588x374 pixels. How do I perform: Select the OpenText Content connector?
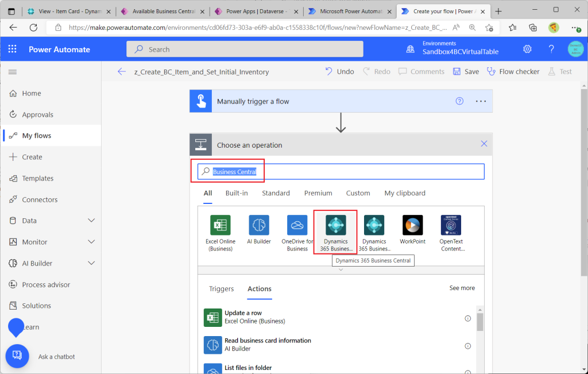point(451,233)
